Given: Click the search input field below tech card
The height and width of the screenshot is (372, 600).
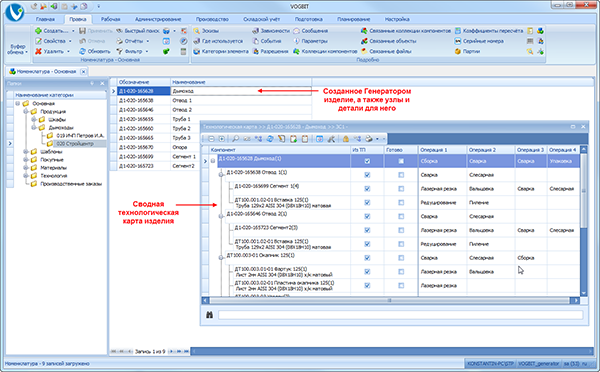Looking at the screenshot, I should (x=400, y=315).
